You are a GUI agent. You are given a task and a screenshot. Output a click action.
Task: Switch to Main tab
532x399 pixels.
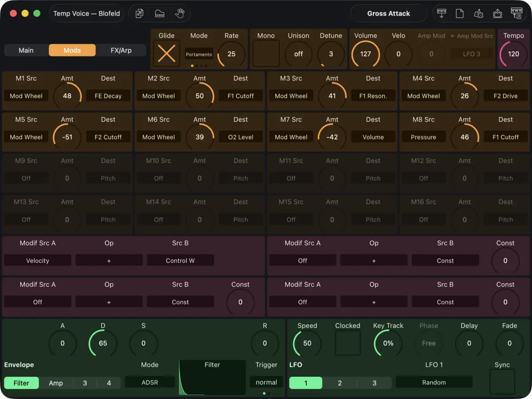coord(26,50)
